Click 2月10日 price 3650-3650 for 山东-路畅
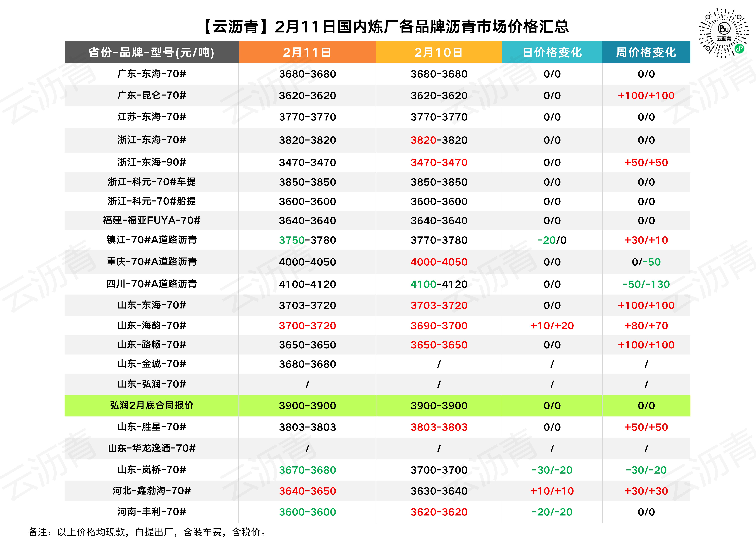This screenshot has height=551, width=756. click(439, 345)
